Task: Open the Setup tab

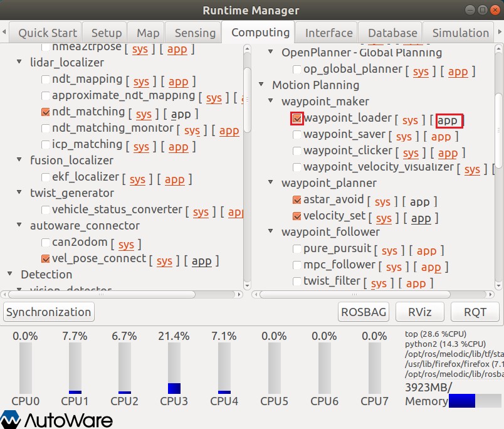Action: coord(105,33)
